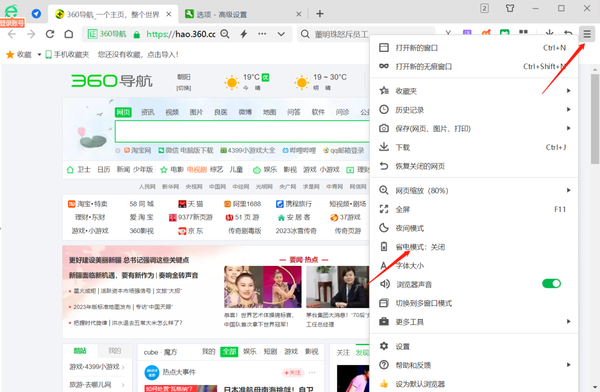Click the magnifier icon in address bar

click(x=225, y=34)
